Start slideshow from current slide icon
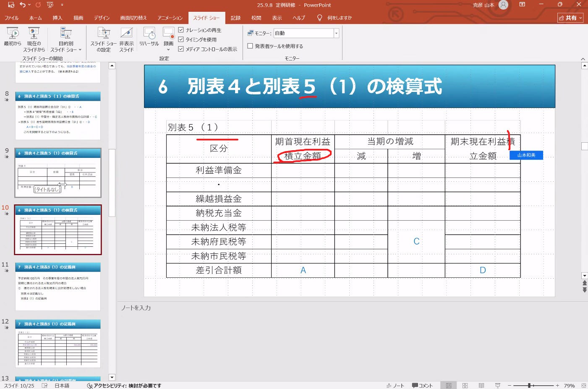 [x=34, y=33]
